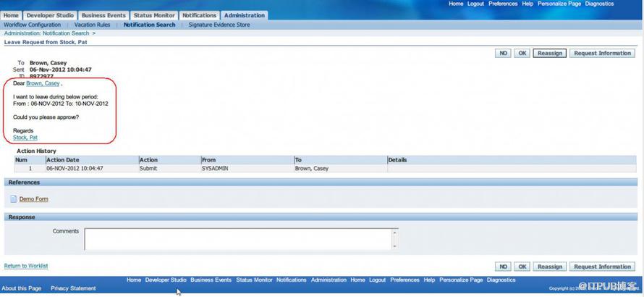Open Privacy Statement footer link
The height and width of the screenshot is (297, 644).
[73, 288]
